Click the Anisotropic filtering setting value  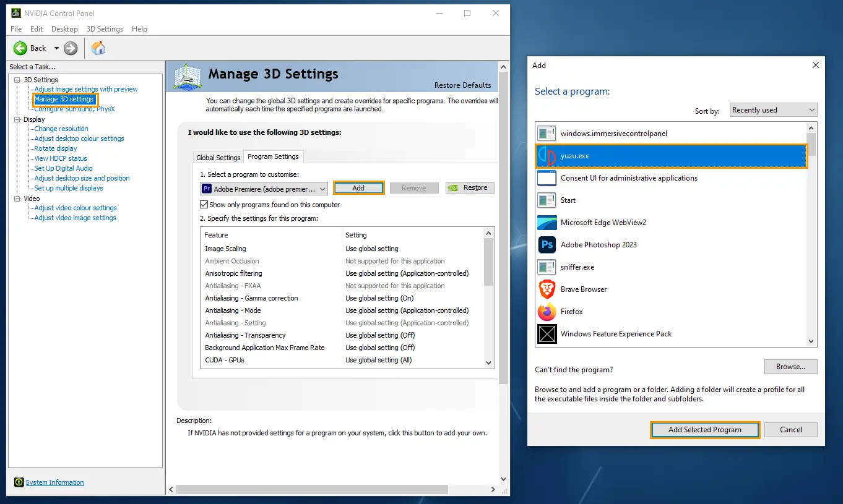(407, 273)
